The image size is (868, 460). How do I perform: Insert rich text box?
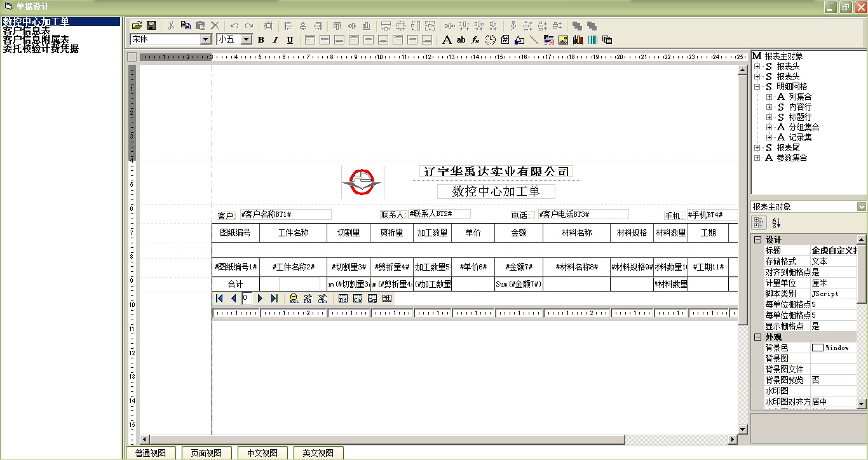pyautogui.click(x=548, y=39)
